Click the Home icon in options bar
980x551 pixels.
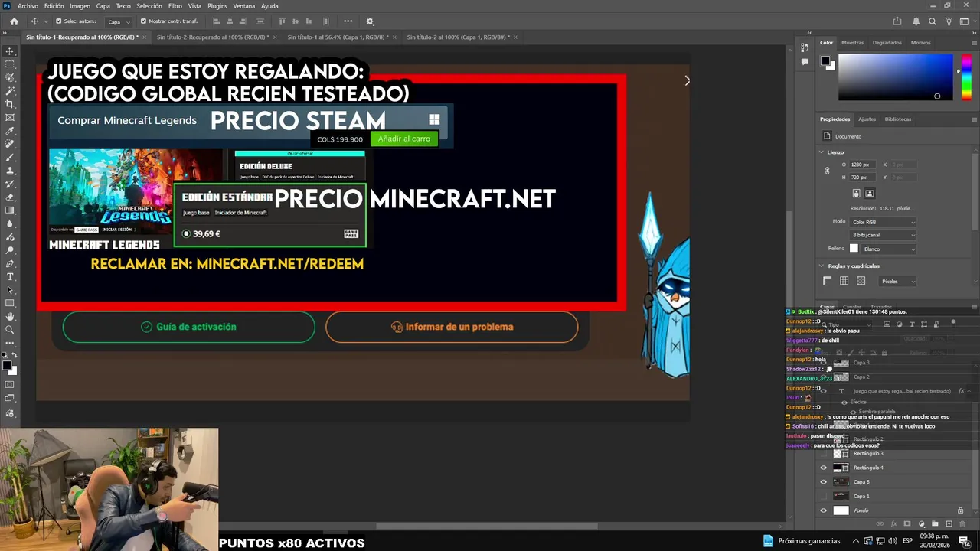[x=14, y=21]
